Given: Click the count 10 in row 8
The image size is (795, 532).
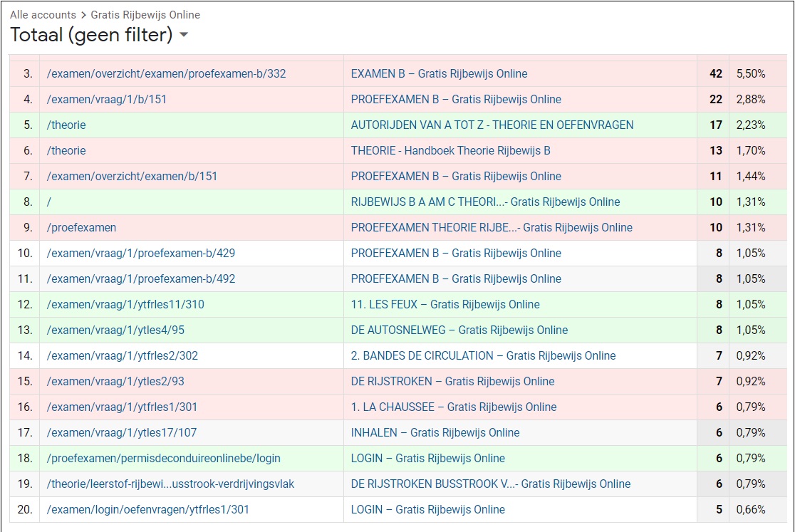Looking at the screenshot, I should [716, 202].
